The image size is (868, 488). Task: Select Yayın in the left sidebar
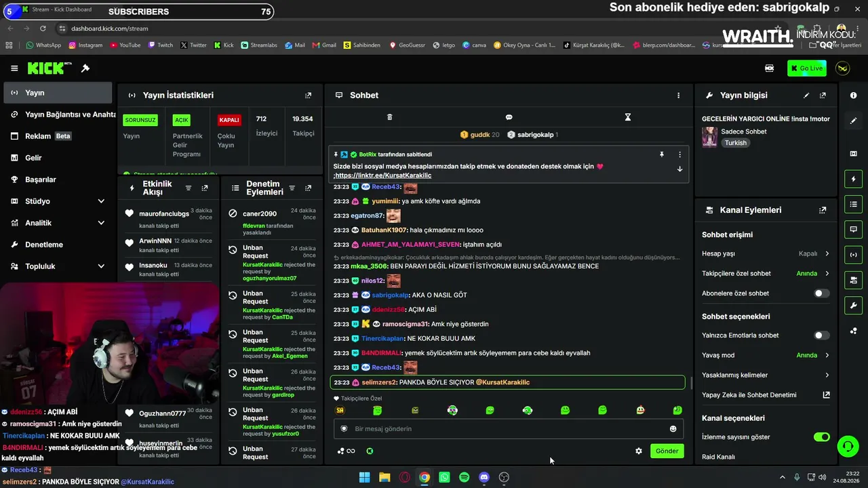click(57, 93)
